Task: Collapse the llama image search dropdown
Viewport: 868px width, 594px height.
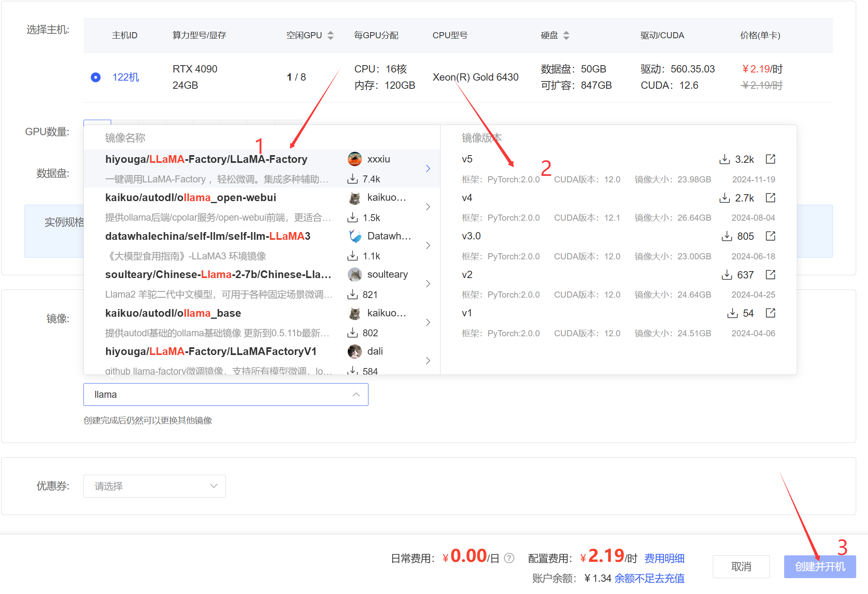Action: point(356,395)
